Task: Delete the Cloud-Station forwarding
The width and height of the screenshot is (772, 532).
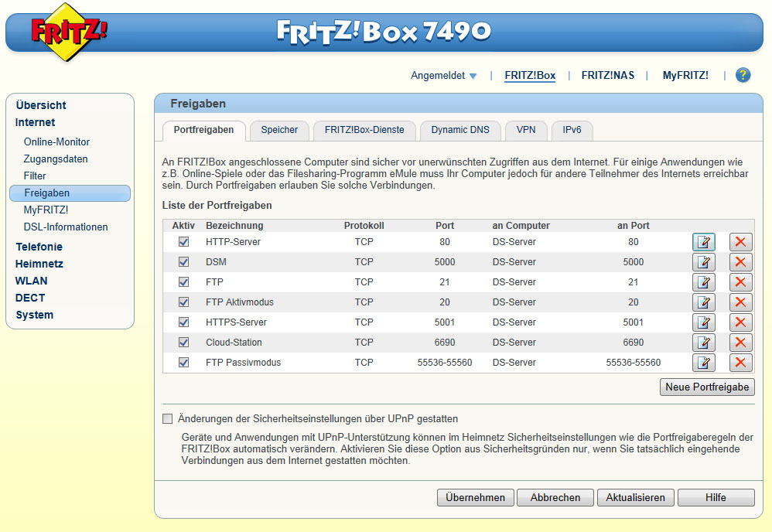Action: (740, 343)
